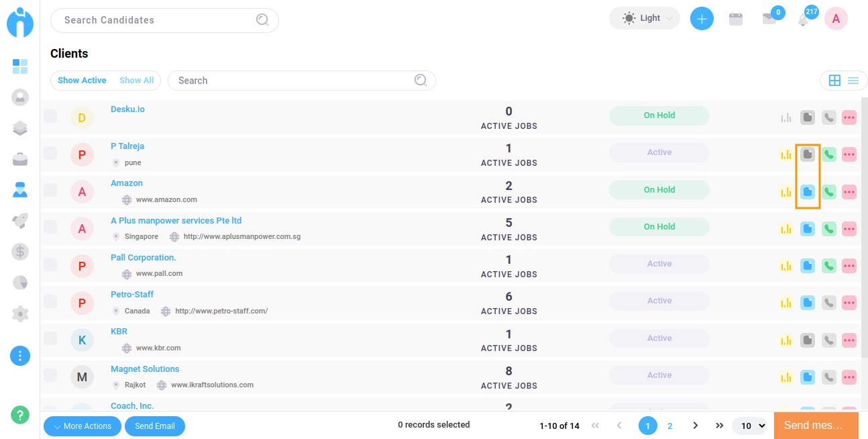868x439 pixels.
Task: View the stats chart icon for Desku.io
Action: pos(786,117)
